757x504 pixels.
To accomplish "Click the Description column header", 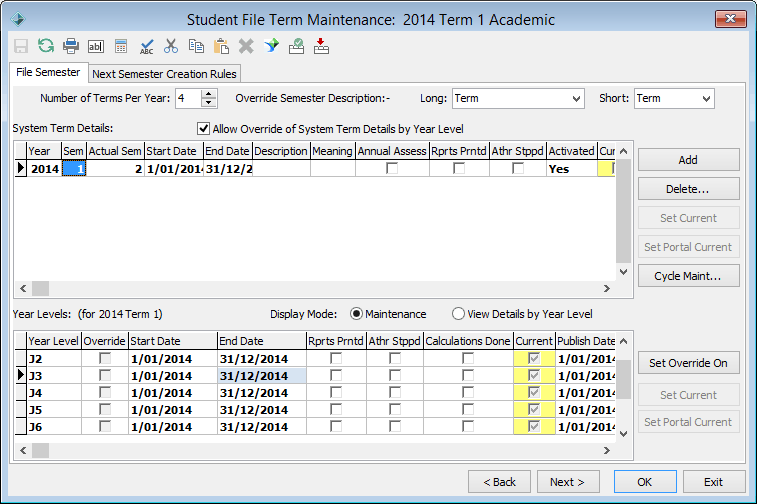I will tap(280, 151).
